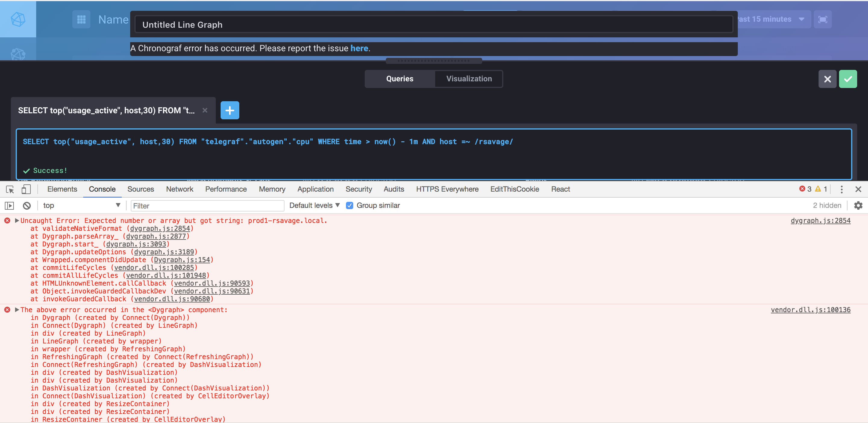Toggle the device toolbar icon
This screenshot has height=423, width=868.
[x=26, y=189]
